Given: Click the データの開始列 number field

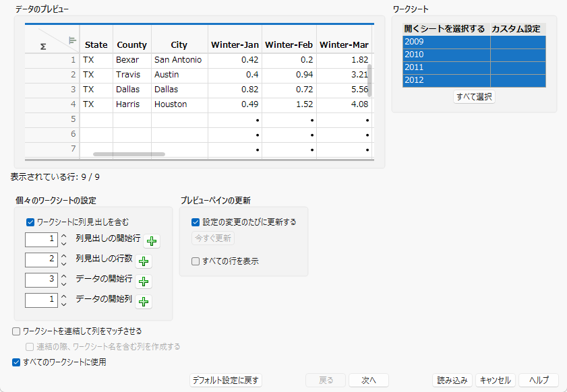Looking at the screenshot, I should tap(41, 300).
